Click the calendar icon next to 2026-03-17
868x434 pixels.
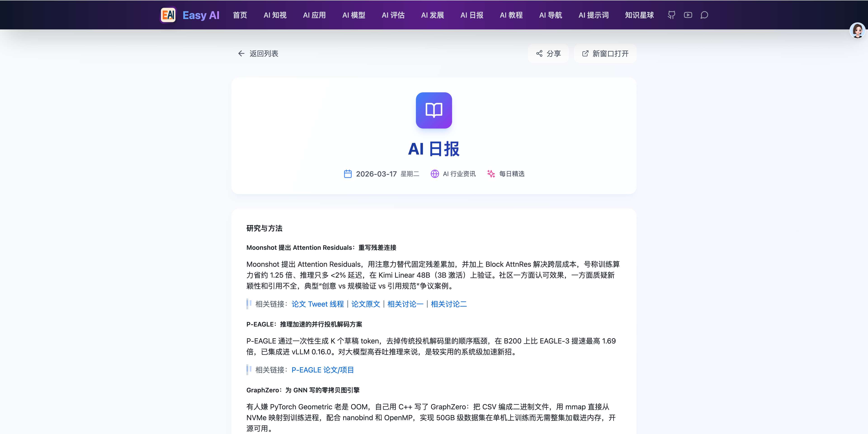click(348, 174)
